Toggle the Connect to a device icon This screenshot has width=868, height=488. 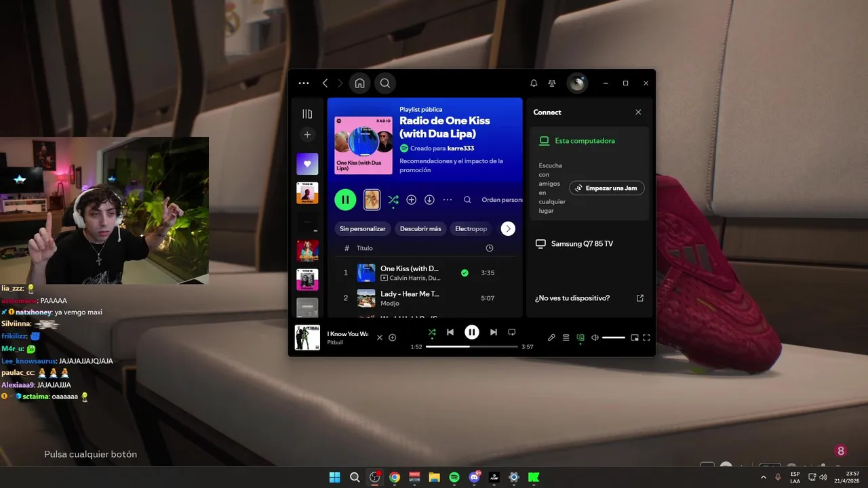point(580,338)
